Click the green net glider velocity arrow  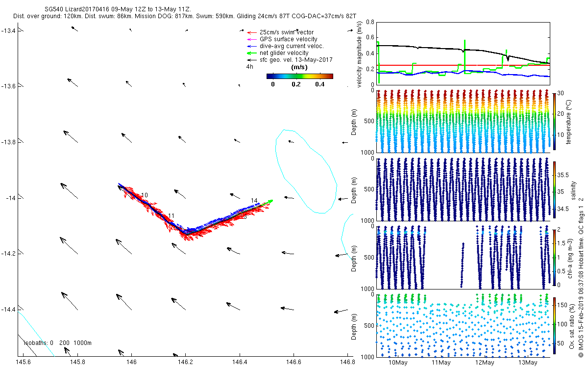tap(252, 53)
